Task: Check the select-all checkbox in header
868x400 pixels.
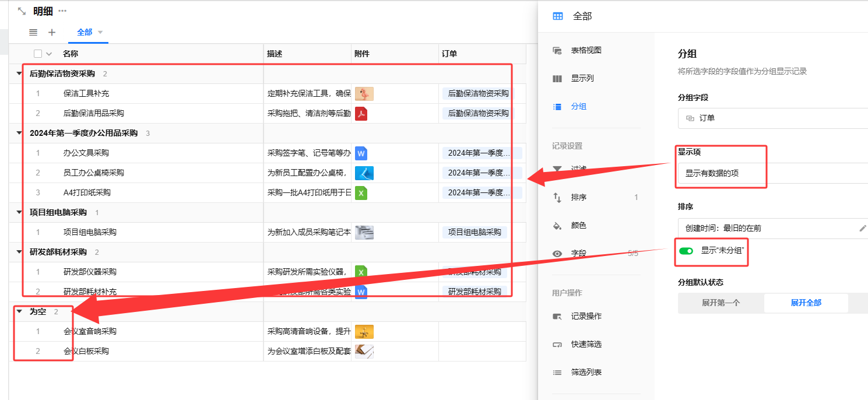Action: [38, 54]
